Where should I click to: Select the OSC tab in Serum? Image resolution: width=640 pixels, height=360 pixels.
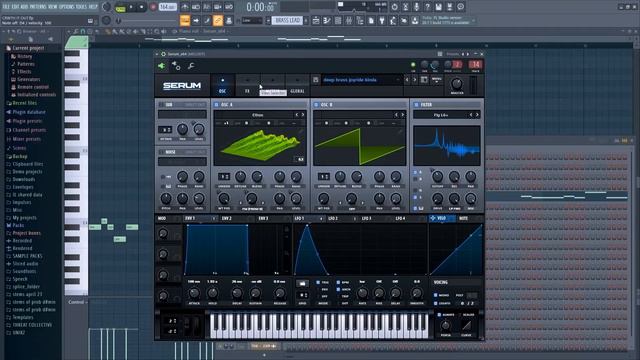click(x=222, y=85)
